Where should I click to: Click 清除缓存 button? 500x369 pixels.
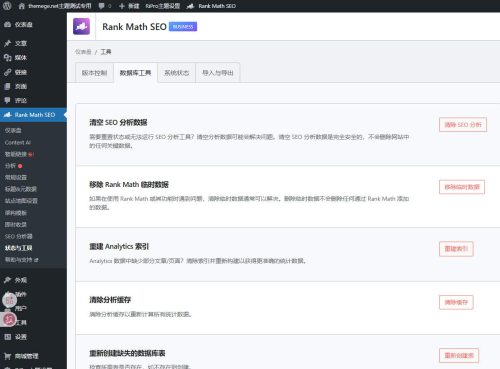coord(456,302)
